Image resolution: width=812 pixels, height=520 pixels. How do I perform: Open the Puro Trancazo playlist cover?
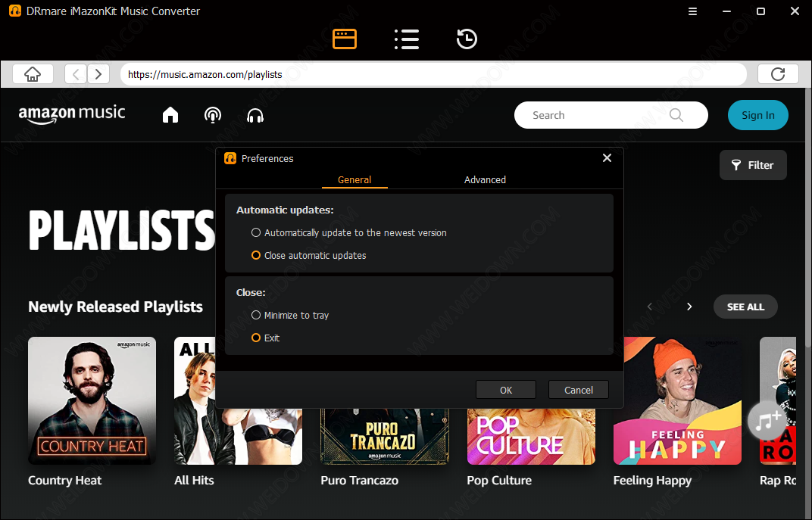(x=385, y=436)
